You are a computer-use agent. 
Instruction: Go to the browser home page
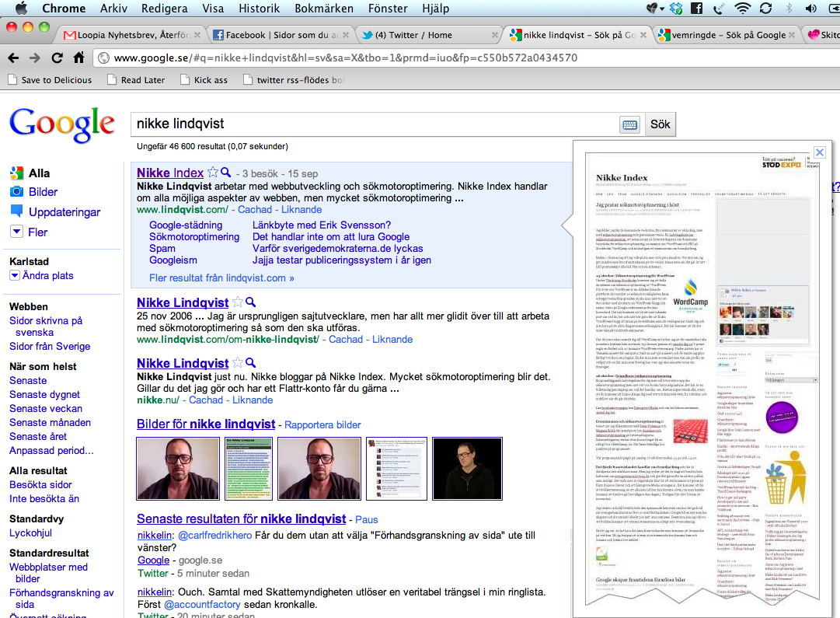click(78, 58)
